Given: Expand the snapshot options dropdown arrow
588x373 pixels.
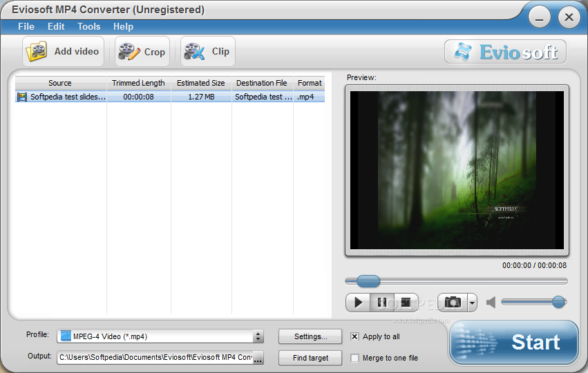Looking at the screenshot, I should click(473, 303).
